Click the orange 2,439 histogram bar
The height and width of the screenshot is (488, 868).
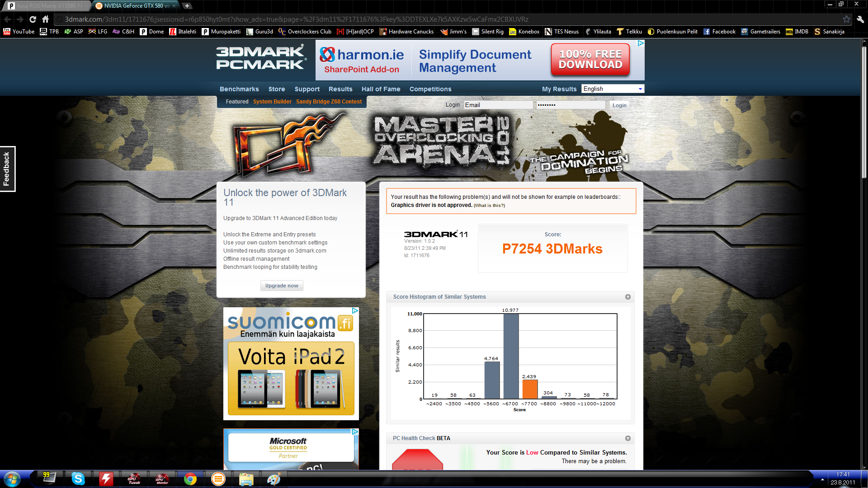point(530,389)
